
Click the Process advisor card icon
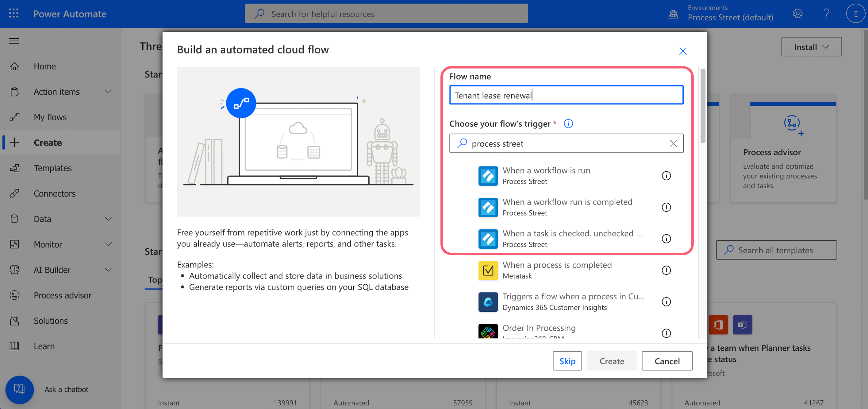[x=793, y=125]
